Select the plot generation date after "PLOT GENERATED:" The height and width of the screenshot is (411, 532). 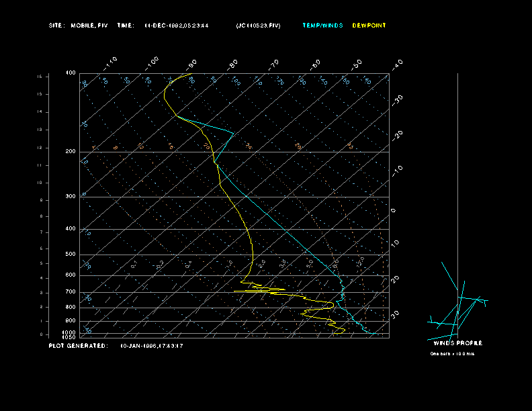[152, 346]
